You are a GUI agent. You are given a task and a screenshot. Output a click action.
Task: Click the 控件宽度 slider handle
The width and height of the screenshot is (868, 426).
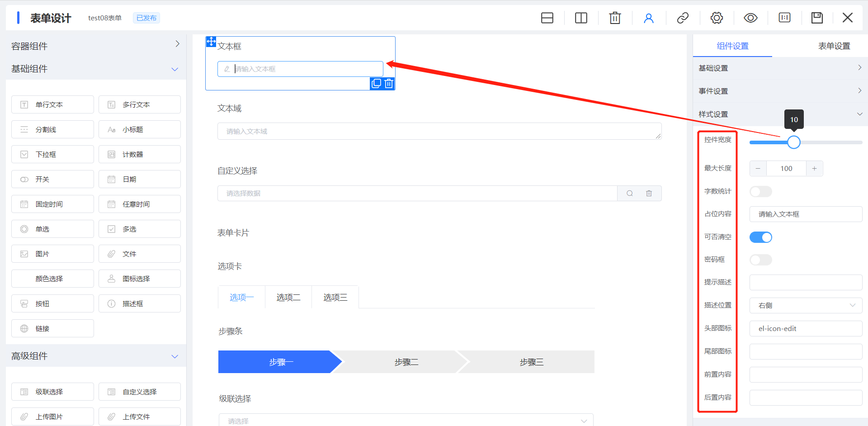[x=794, y=142]
